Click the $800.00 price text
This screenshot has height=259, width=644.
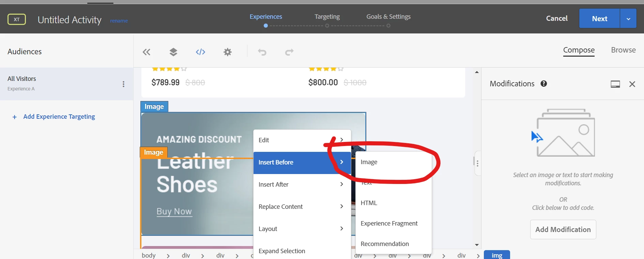click(323, 83)
